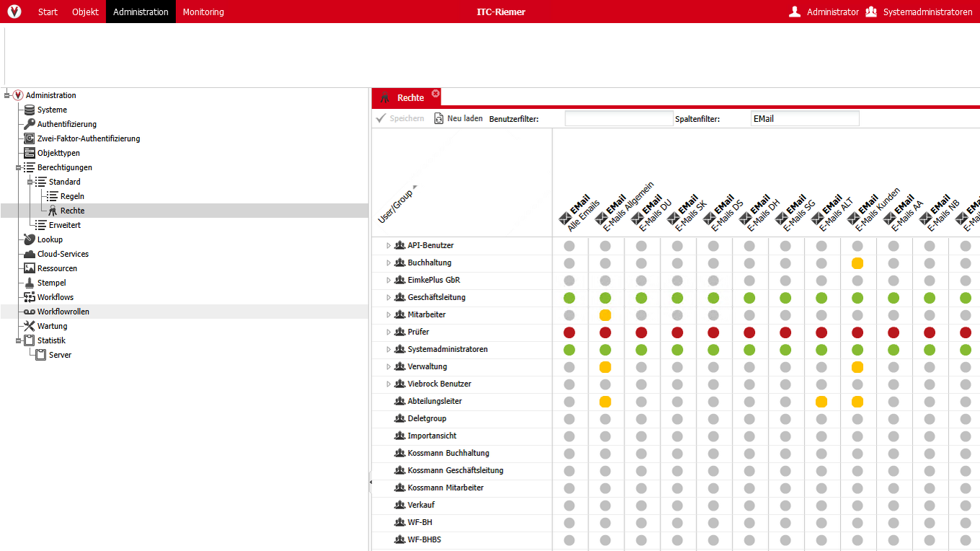Image resolution: width=980 pixels, height=551 pixels.
Task: Expand the Geschäftsleitung group row
Action: (x=388, y=298)
